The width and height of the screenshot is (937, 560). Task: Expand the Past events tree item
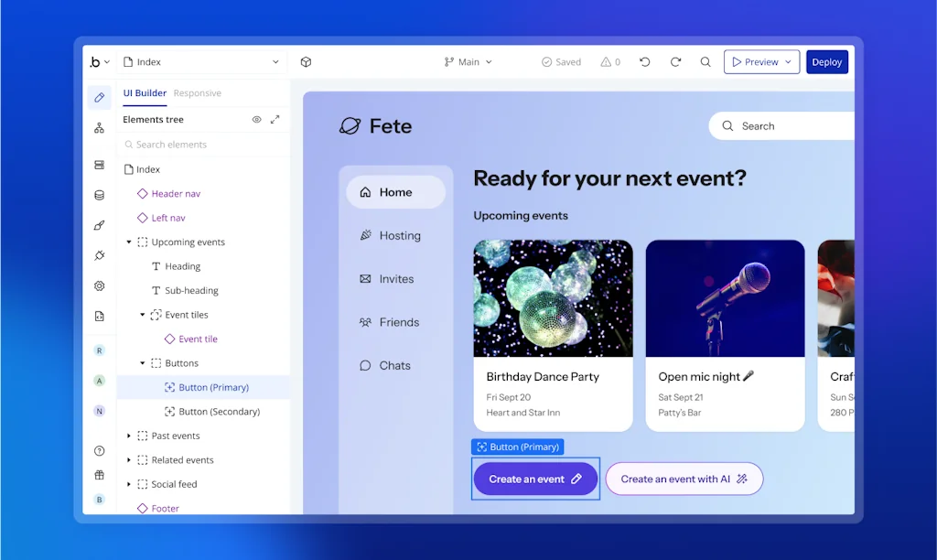coord(129,436)
